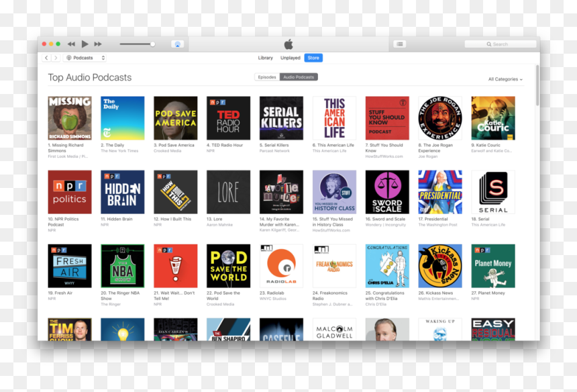Open The Daily podcast artwork
The height and width of the screenshot is (392, 577).
point(123,118)
